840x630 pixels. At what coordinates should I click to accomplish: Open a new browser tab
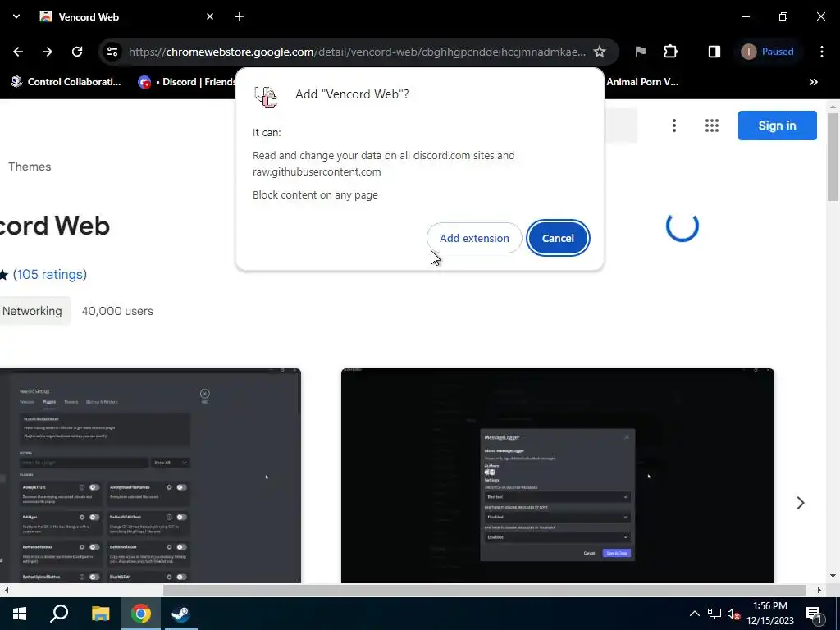tap(240, 16)
